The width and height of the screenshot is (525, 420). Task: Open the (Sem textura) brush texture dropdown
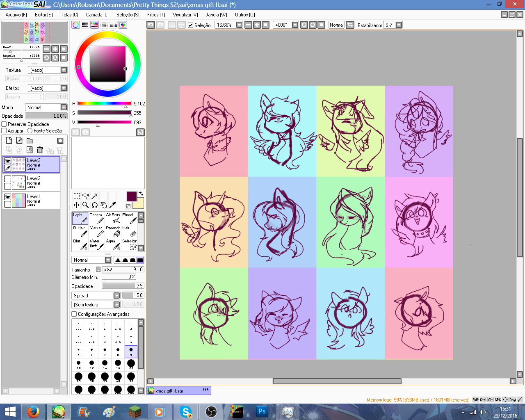96,304
